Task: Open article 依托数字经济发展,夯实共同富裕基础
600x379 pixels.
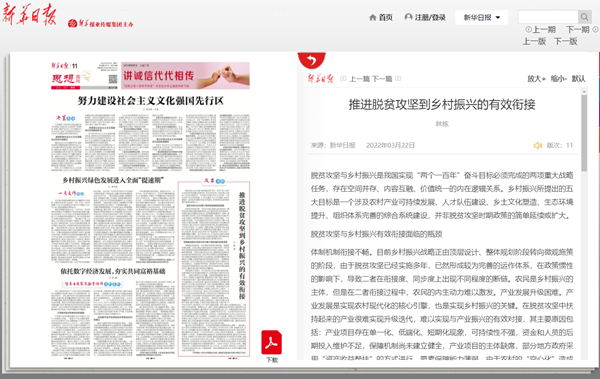Action: [113, 271]
